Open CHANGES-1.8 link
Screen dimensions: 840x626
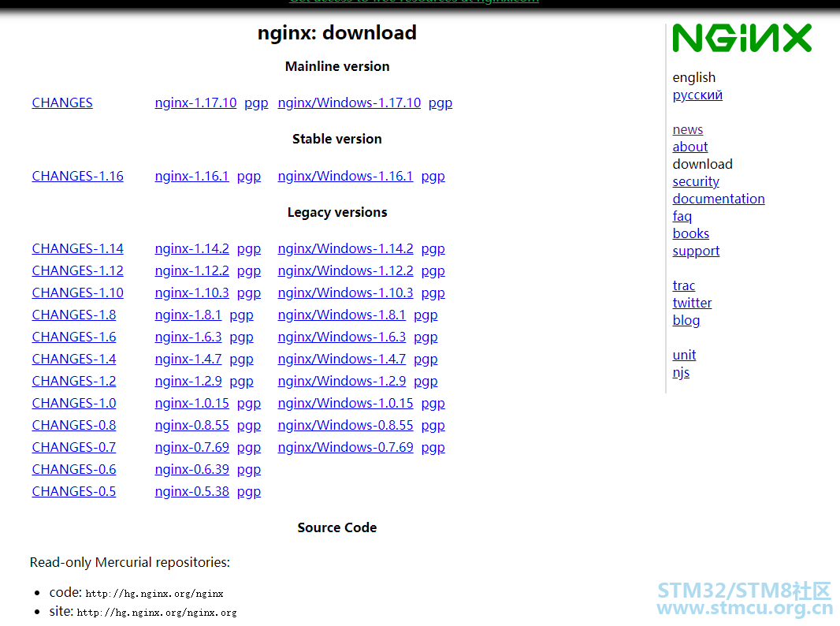point(74,315)
